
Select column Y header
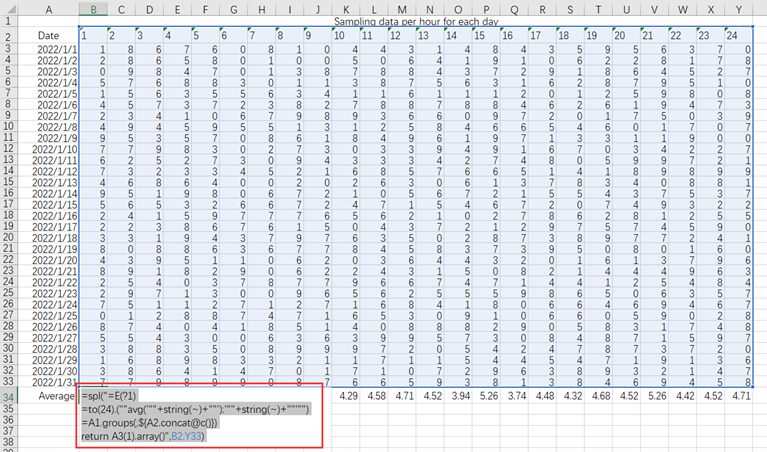click(x=739, y=9)
